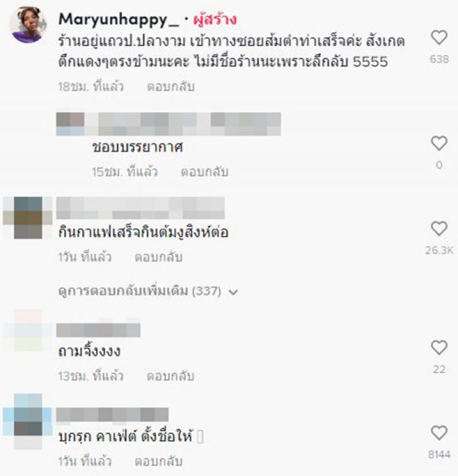Like the ถามจิ้งงงง comment
Image resolution: width=458 pixels, height=476 pixels.
pyautogui.click(x=439, y=348)
